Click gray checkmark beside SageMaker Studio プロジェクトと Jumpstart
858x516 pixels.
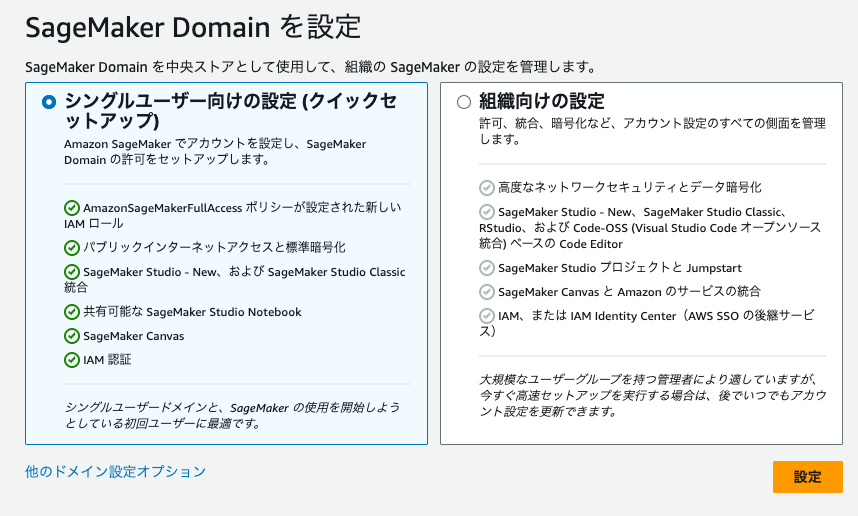point(486,268)
